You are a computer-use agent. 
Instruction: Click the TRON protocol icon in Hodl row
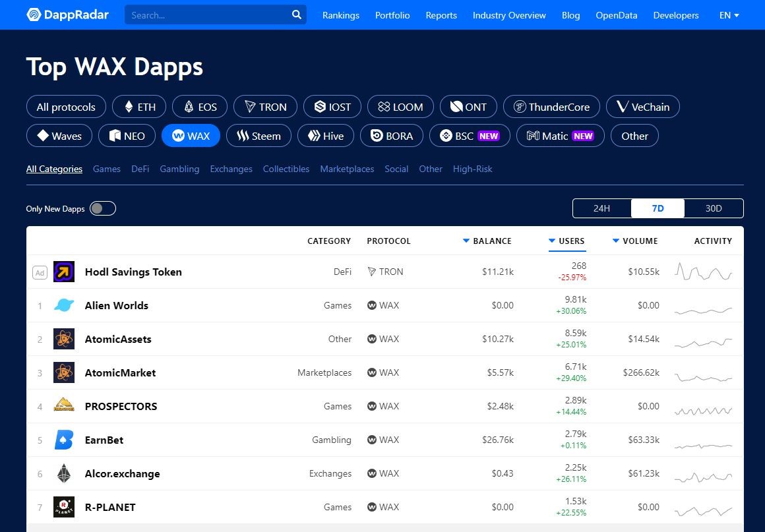372,272
